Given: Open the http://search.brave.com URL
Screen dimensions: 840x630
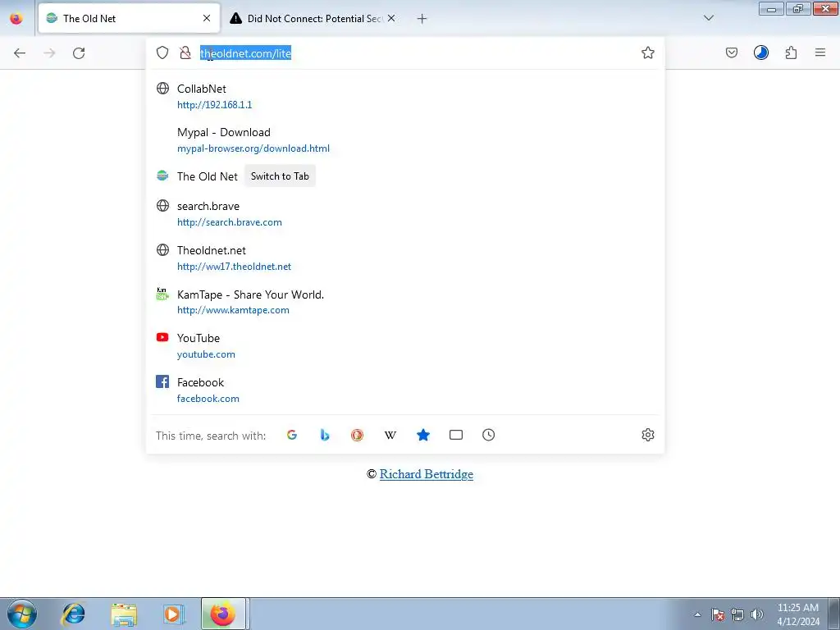Looking at the screenshot, I should [230, 222].
